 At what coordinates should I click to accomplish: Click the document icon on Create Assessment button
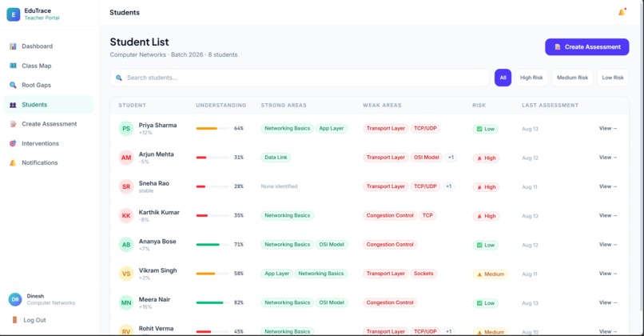tap(558, 47)
